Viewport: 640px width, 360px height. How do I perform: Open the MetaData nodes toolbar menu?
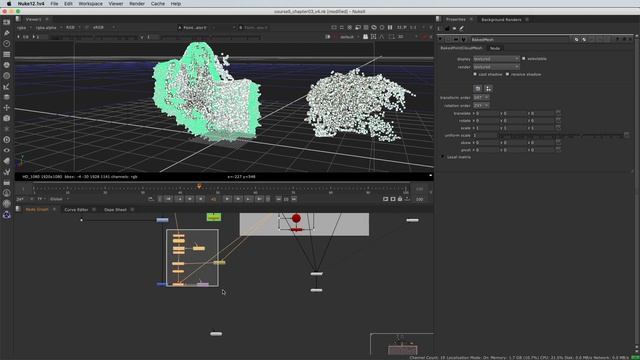pyautogui.click(x=7, y=161)
